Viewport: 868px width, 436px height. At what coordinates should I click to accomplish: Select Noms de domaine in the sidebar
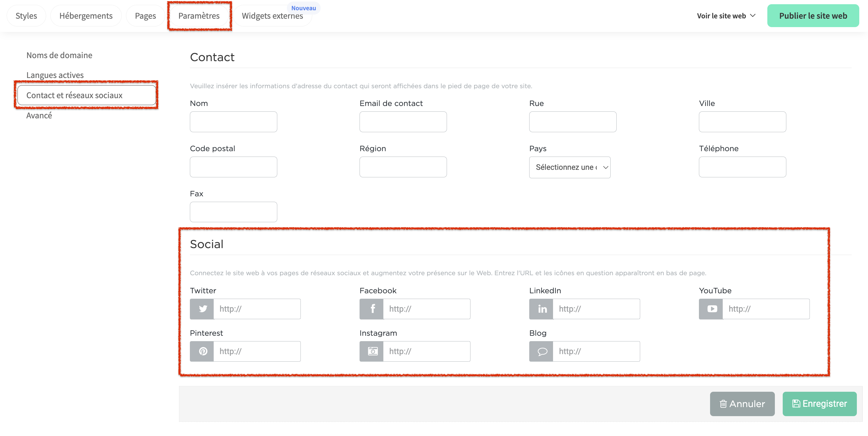click(59, 55)
